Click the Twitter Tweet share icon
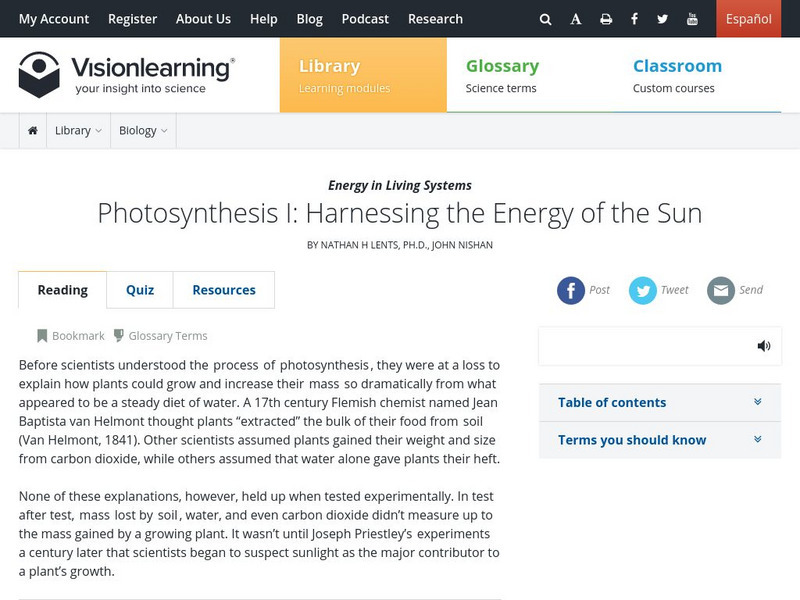Screen dimensions: 800x600 [643, 290]
